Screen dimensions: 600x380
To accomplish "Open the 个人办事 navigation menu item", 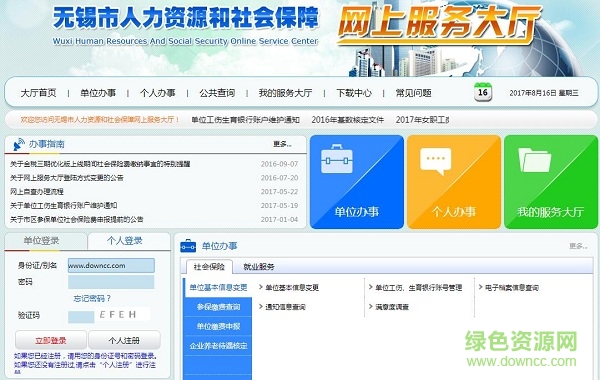I will [x=158, y=93].
